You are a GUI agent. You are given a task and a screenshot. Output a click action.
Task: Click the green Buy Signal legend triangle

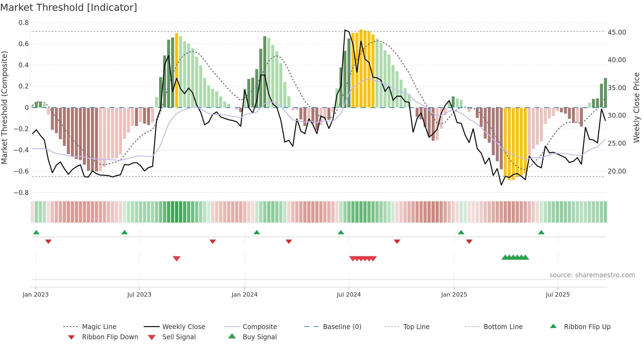(x=232, y=336)
